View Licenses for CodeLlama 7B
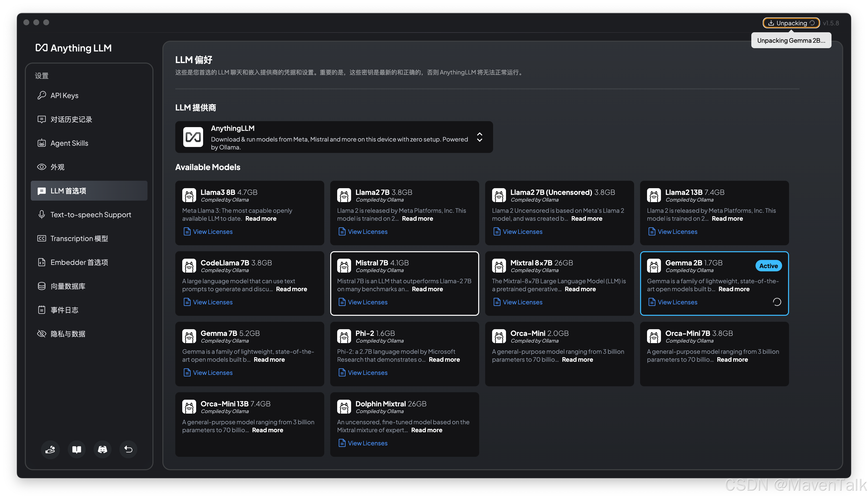868x499 pixels. pyautogui.click(x=208, y=302)
